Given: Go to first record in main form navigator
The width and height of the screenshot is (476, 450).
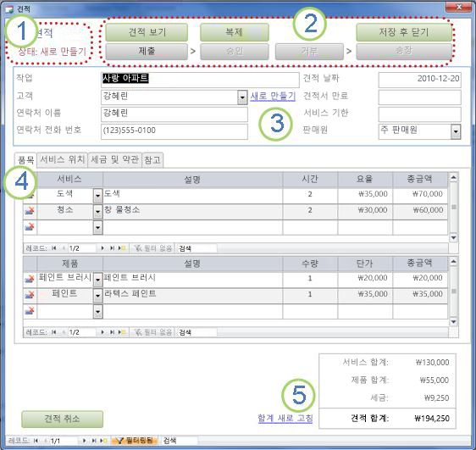Looking at the screenshot, I should click(36, 441).
